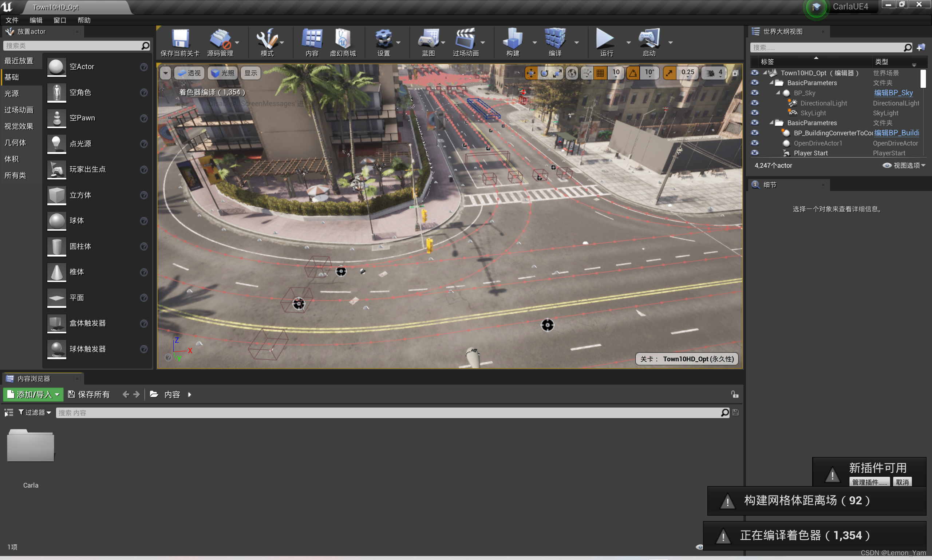
Task: Click the 空Actor sphere icon
Action: tap(57, 67)
